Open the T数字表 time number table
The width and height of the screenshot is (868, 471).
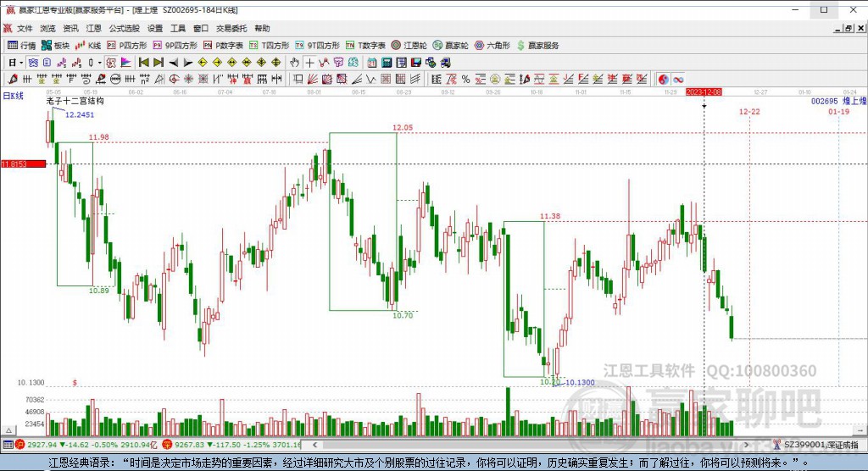(x=365, y=46)
